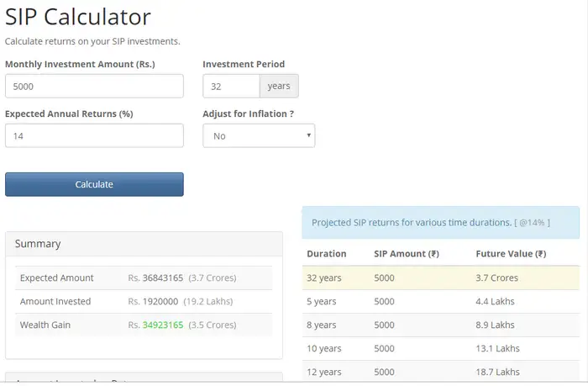Focus the Investment Period field showing 32
This screenshot has width=588, height=386.
pyautogui.click(x=231, y=86)
